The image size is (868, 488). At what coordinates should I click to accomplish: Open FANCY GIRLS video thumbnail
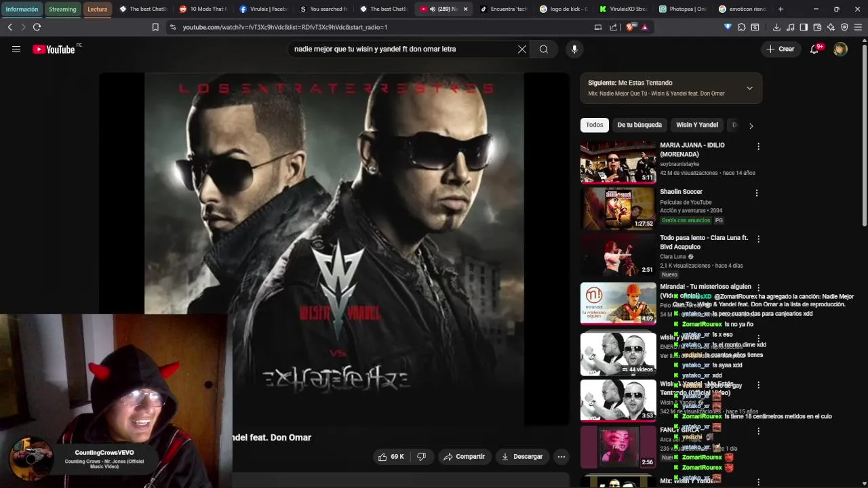(618, 447)
